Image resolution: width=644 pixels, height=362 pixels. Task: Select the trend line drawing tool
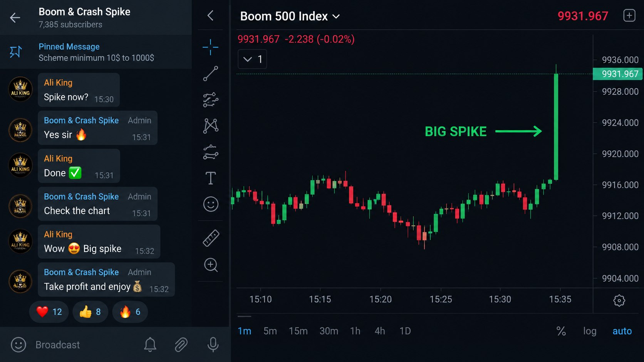tap(211, 73)
